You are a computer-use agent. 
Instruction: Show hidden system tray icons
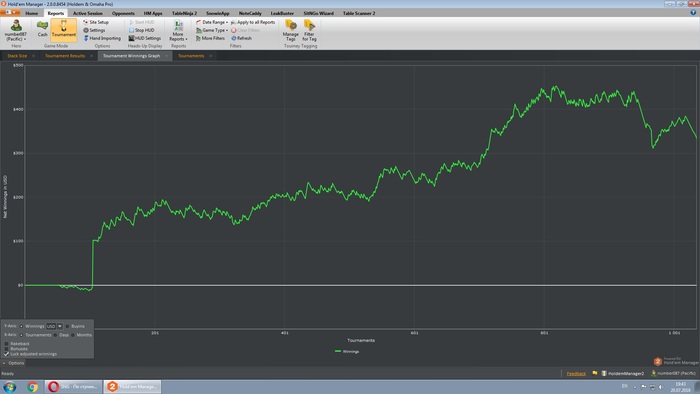pyautogui.click(x=635, y=387)
